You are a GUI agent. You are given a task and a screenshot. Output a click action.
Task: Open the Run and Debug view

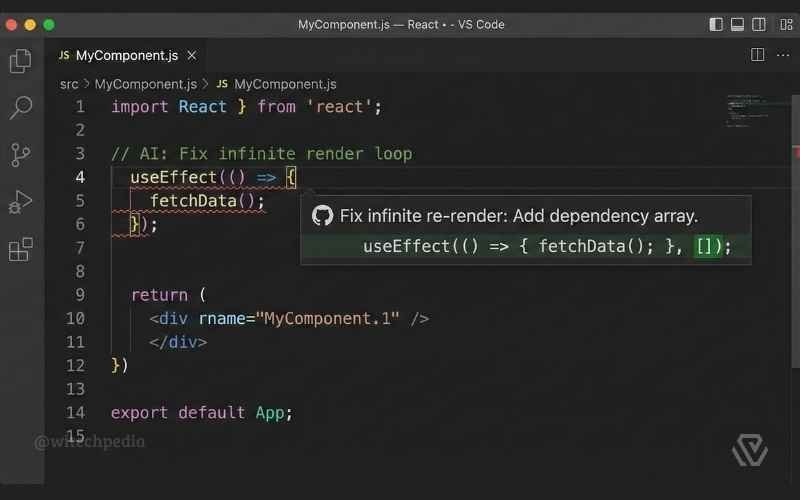tap(20, 202)
